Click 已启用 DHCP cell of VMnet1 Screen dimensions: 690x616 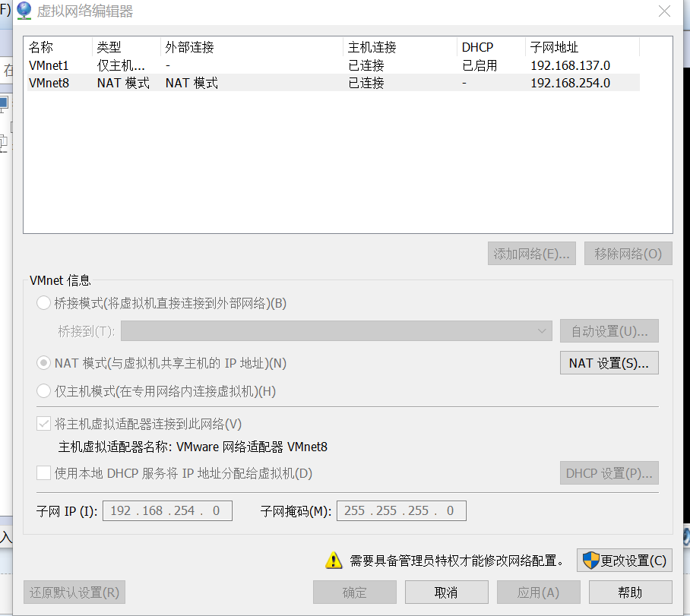pos(480,65)
